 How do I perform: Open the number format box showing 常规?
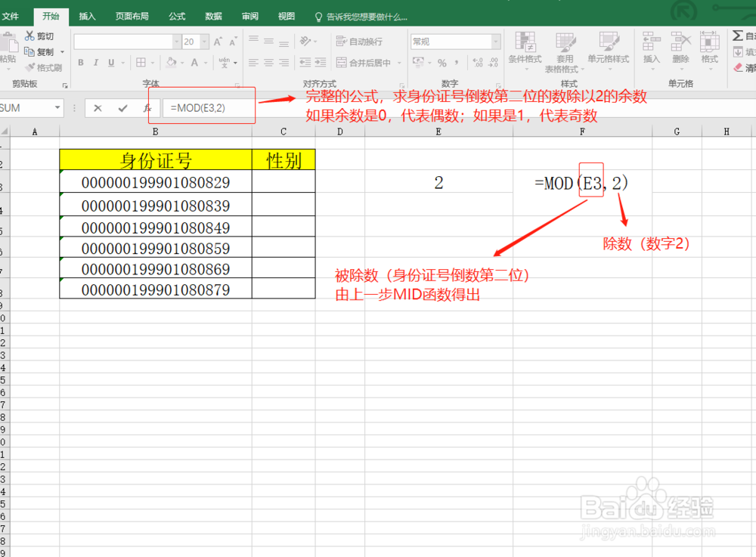[x=456, y=42]
